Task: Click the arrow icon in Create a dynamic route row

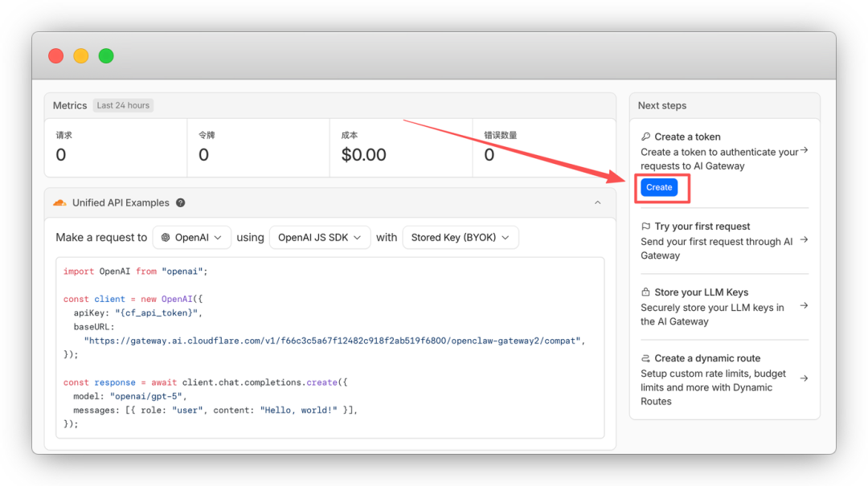Action: pos(804,378)
